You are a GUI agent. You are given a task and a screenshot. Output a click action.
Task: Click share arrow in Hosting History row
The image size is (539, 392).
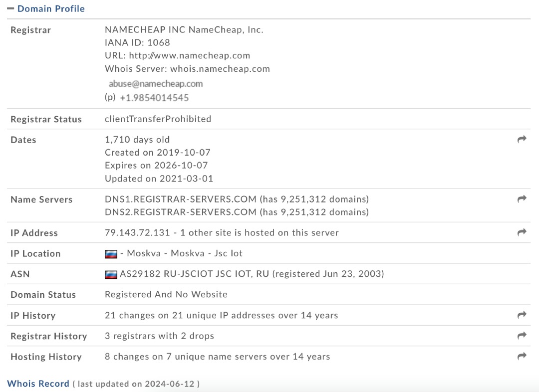click(x=522, y=356)
